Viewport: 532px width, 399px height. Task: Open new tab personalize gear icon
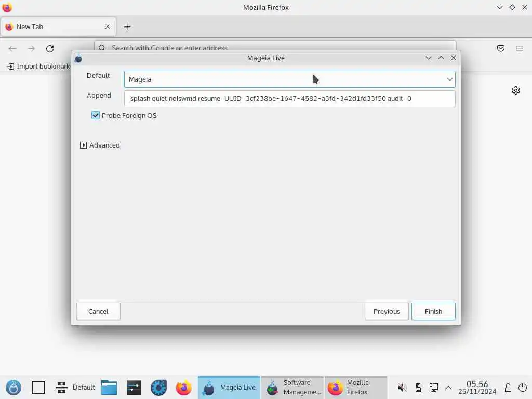tap(516, 90)
